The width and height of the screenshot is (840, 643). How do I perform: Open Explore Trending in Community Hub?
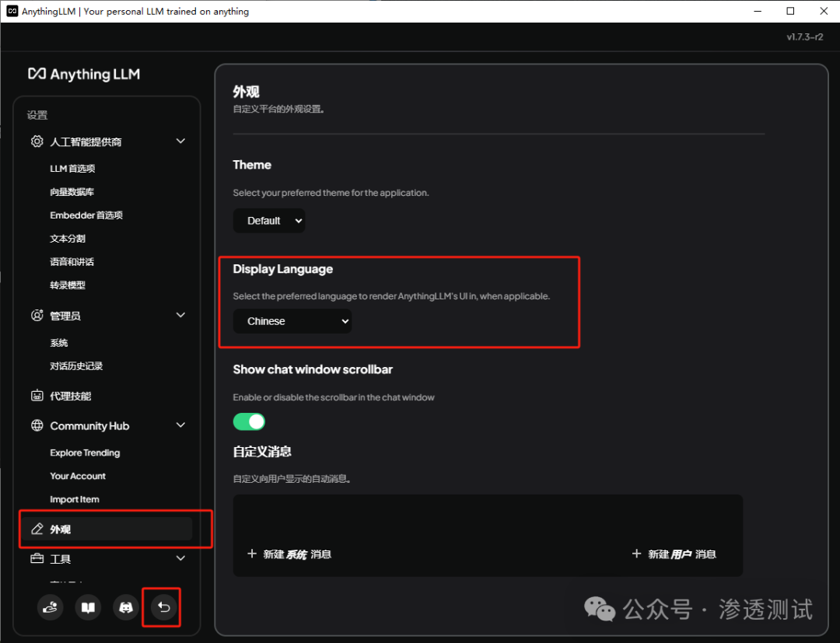coord(85,453)
